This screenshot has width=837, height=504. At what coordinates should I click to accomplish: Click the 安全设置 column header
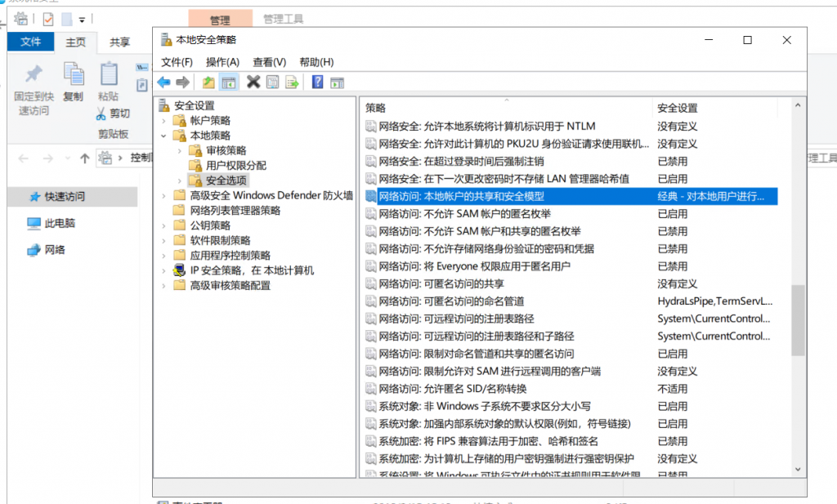pos(719,108)
